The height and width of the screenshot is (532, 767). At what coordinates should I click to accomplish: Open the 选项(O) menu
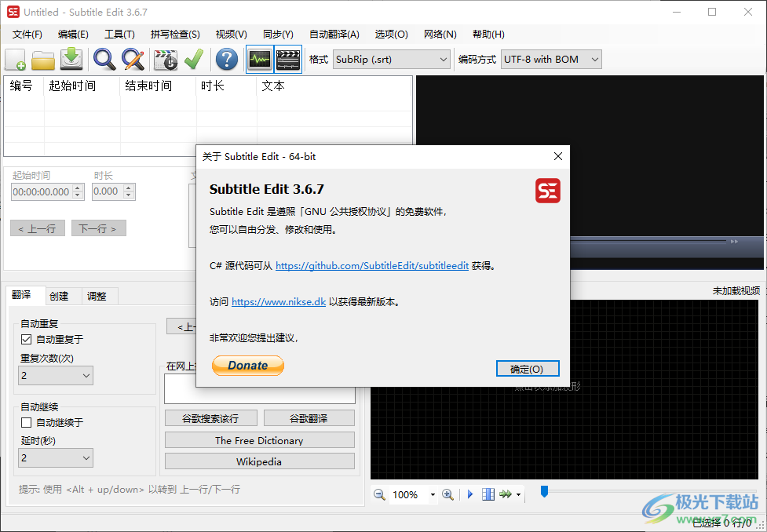(x=391, y=35)
